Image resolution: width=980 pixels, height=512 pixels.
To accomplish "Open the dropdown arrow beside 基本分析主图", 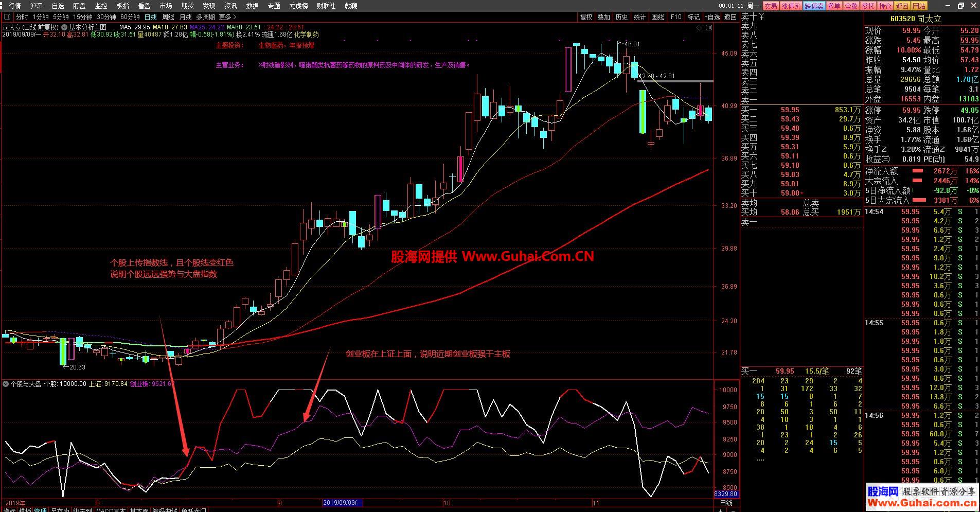I will click(x=64, y=27).
